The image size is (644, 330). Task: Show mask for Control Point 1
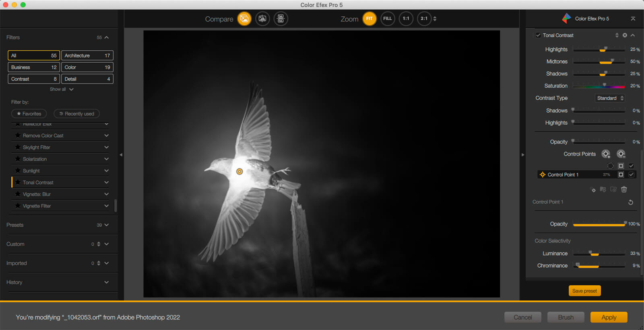621,174
